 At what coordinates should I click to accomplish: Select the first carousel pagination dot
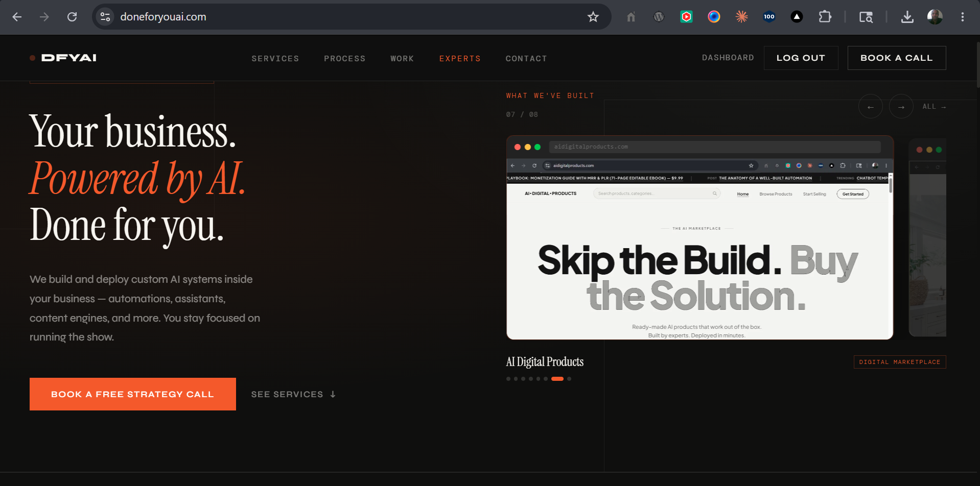(508, 379)
